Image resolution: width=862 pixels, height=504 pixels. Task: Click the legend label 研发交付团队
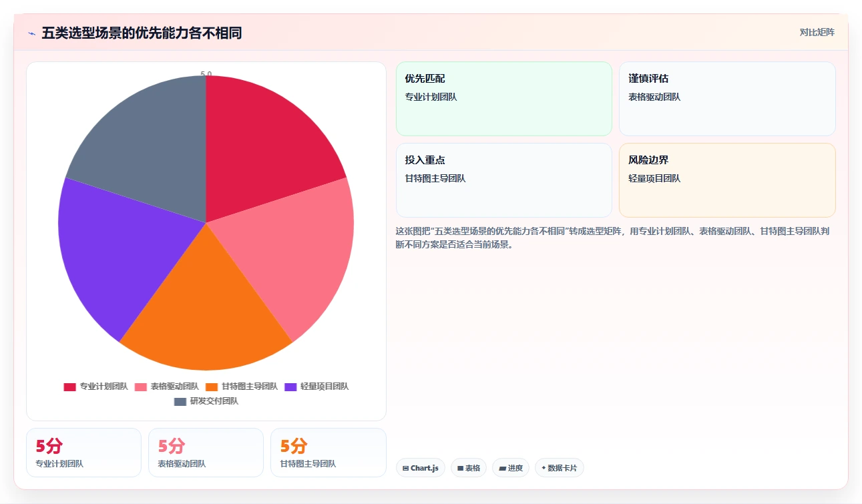(x=214, y=401)
